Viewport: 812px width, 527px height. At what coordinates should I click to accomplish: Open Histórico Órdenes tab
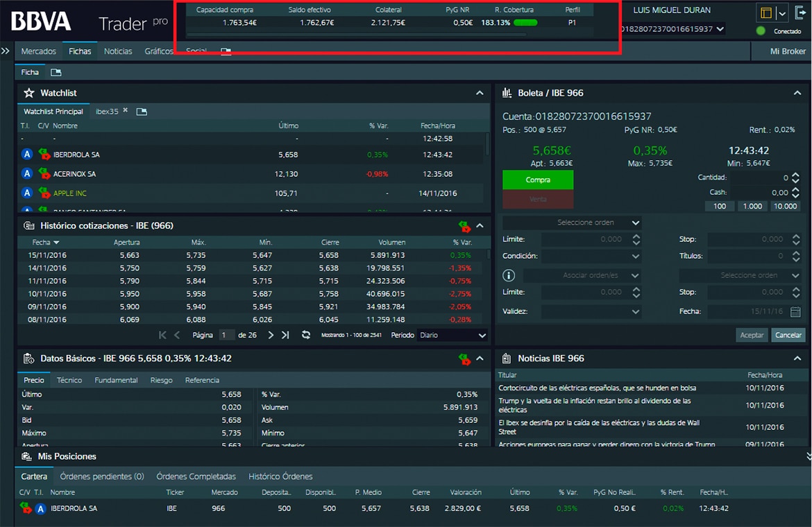pos(280,476)
